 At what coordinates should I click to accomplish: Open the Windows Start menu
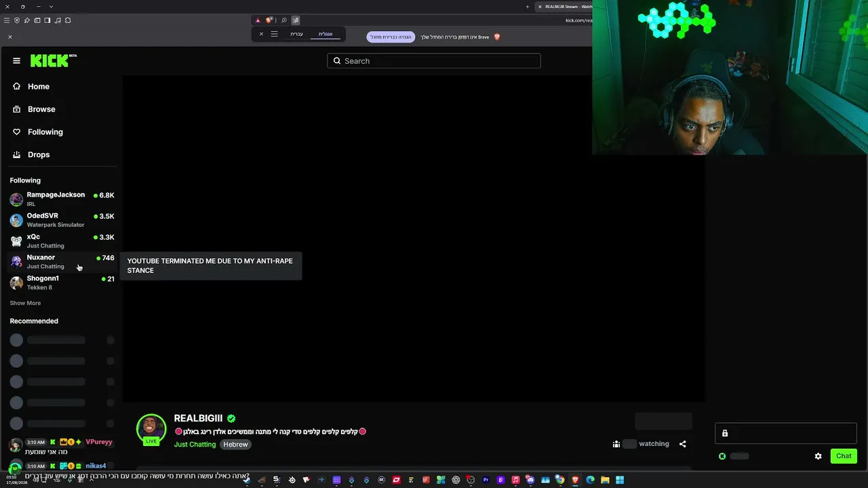(620, 480)
